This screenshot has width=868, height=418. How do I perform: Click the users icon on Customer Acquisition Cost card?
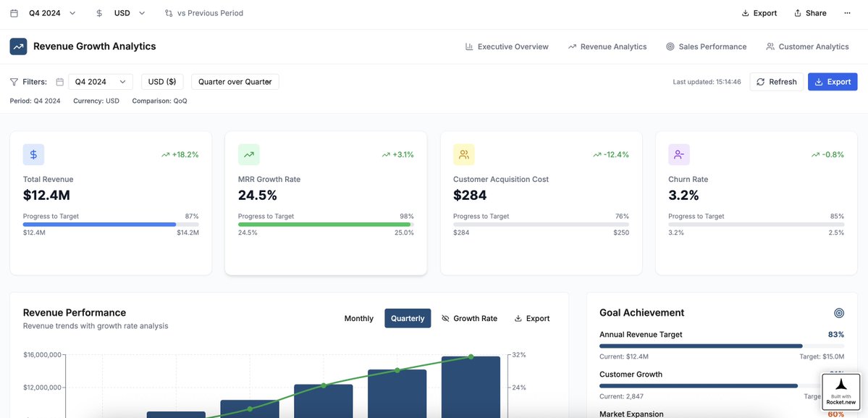point(464,154)
